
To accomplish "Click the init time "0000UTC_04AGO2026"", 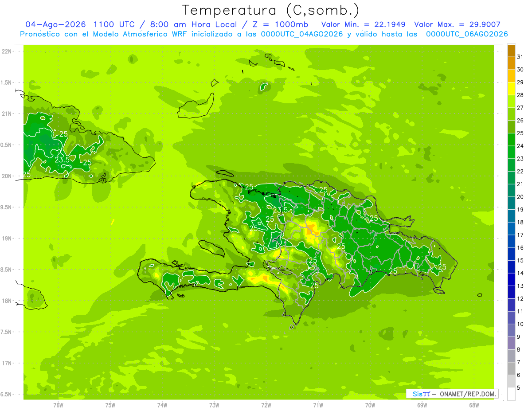I will 302,34.
